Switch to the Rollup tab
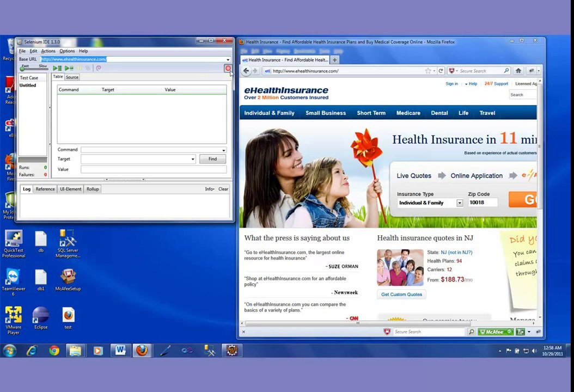This screenshot has height=392, width=574. click(93, 189)
